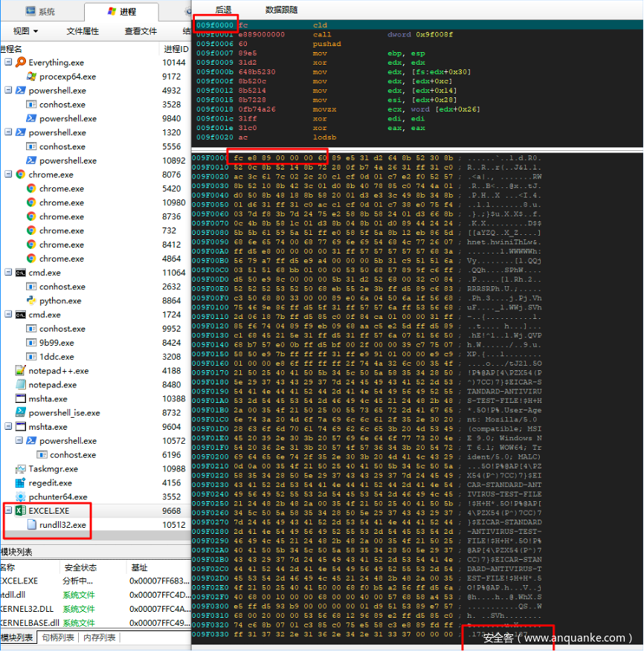644x652 pixels.
Task: Collapse the Everything.exe process tree
Action: [8, 62]
